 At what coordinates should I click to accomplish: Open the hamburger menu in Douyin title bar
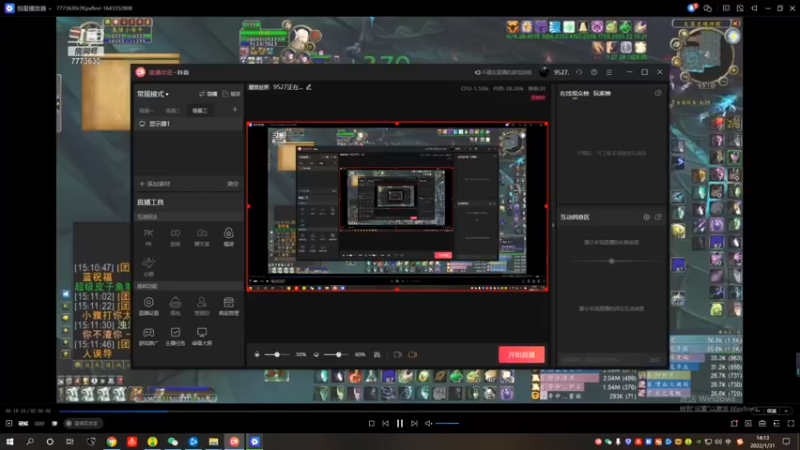coord(609,72)
